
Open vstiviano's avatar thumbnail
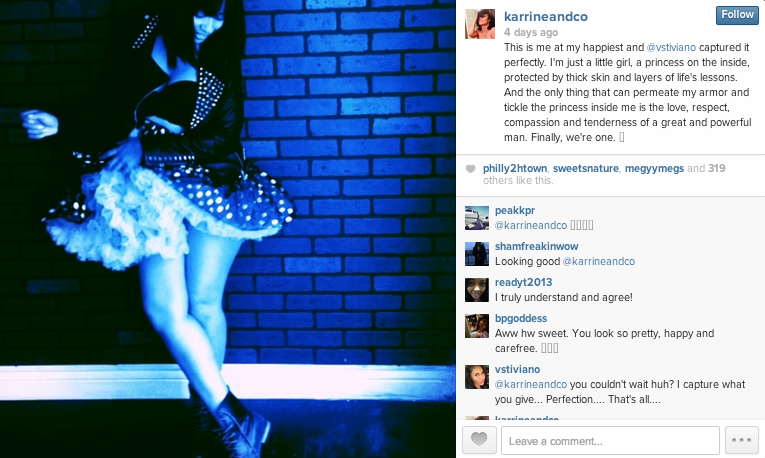477,377
